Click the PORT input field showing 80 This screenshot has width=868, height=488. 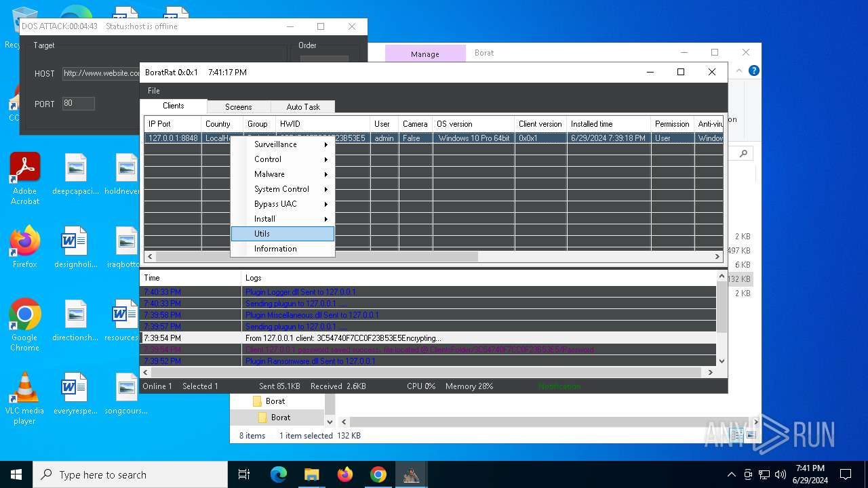(78, 104)
